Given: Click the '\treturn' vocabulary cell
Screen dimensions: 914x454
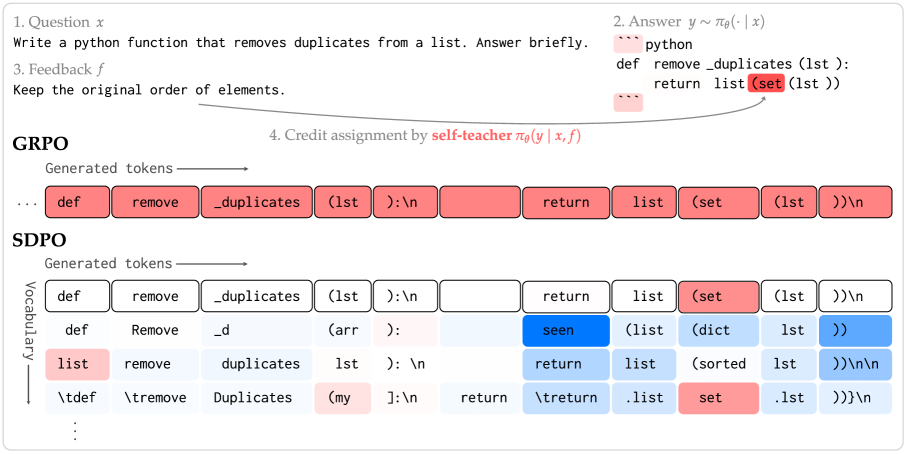Looking at the screenshot, I should tap(566, 398).
